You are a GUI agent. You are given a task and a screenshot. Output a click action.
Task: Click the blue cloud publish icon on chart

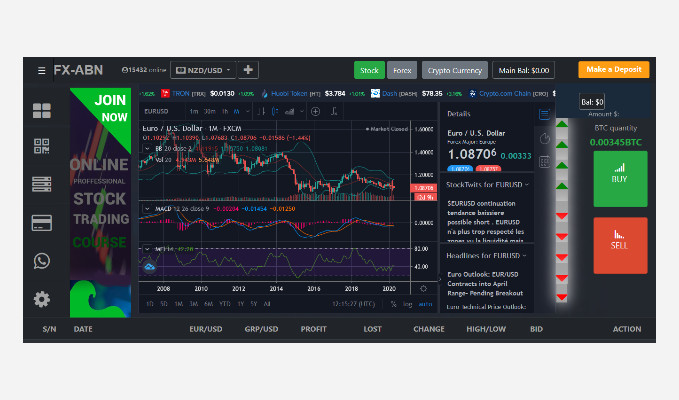click(x=149, y=267)
